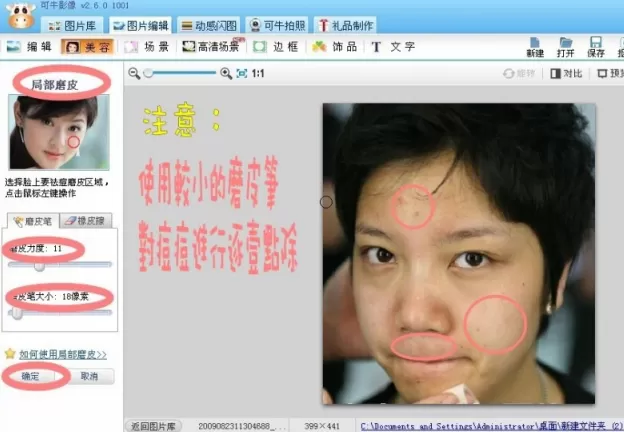Click the 399×441 image size text

tap(321, 426)
